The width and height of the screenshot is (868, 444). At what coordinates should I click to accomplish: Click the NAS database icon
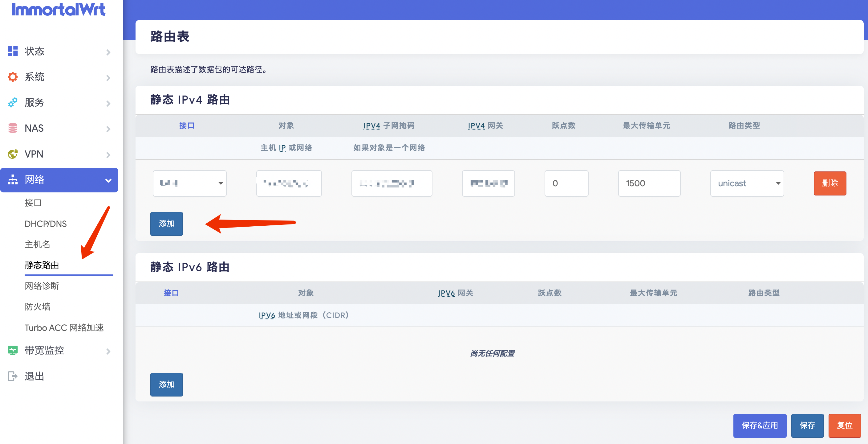click(13, 128)
